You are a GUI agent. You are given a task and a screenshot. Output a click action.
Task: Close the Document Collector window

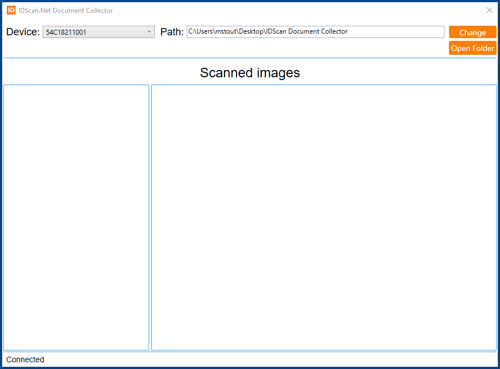(489, 10)
